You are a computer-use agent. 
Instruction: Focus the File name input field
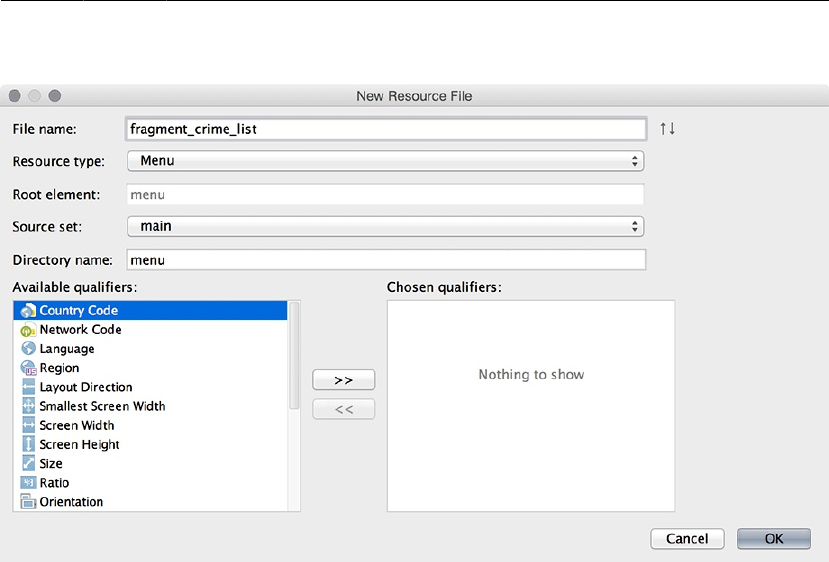click(386, 129)
